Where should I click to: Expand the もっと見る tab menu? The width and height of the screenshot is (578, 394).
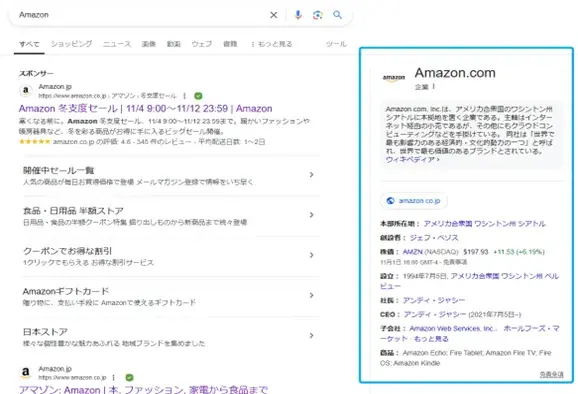pos(272,44)
